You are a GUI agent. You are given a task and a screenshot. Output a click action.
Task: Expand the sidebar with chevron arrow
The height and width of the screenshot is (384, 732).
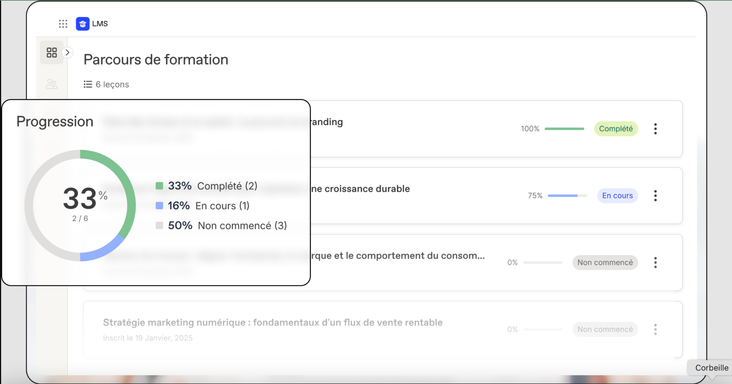click(68, 52)
